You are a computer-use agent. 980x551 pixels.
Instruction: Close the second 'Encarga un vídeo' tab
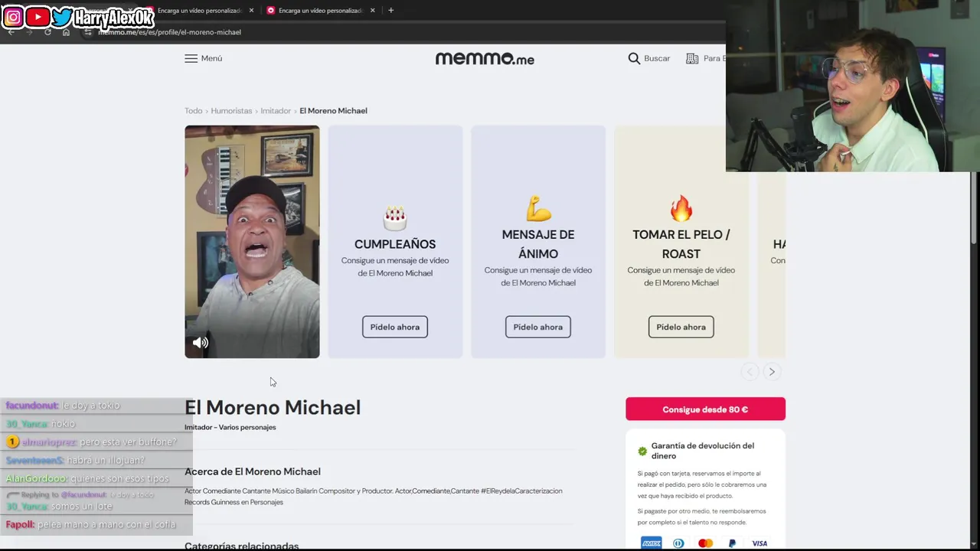[251, 11]
